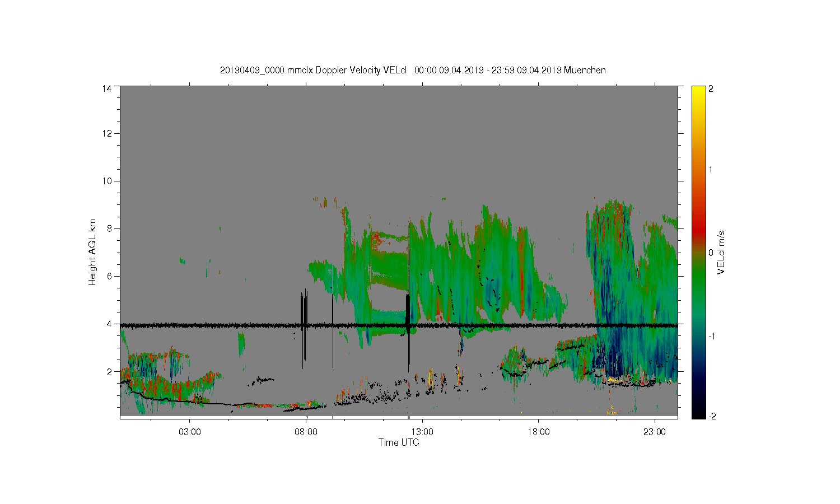The width and height of the screenshot is (840, 504).
Task: Click the 6 km height tick label
Action: click(x=109, y=276)
